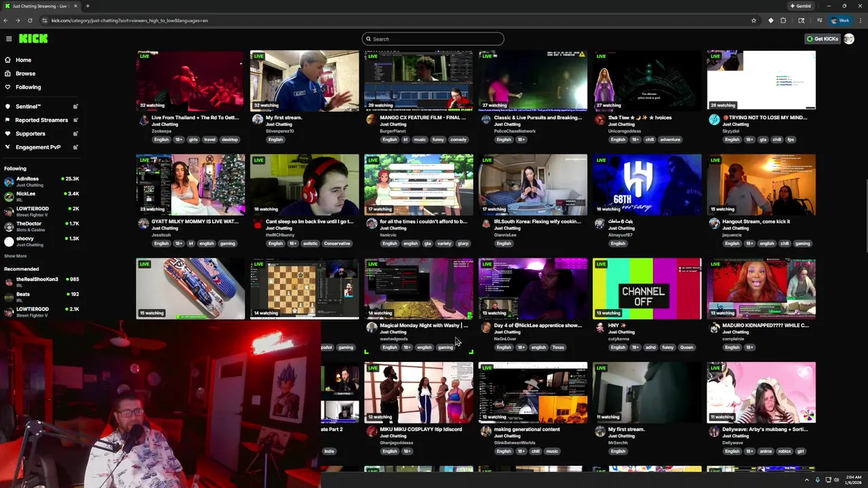Open the GYATT MILKY MOMMY stream thumbnail
This screenshot has height=488, width=868.
coord(190,184)
